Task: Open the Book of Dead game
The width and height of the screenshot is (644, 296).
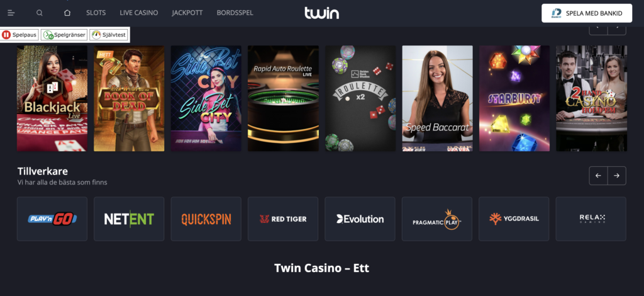Action: [129, 98]
